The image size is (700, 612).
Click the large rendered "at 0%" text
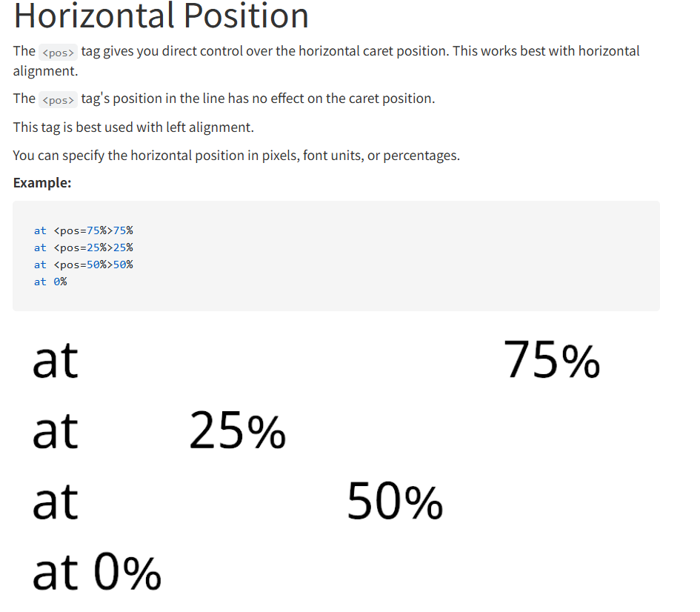coord(97,572)
